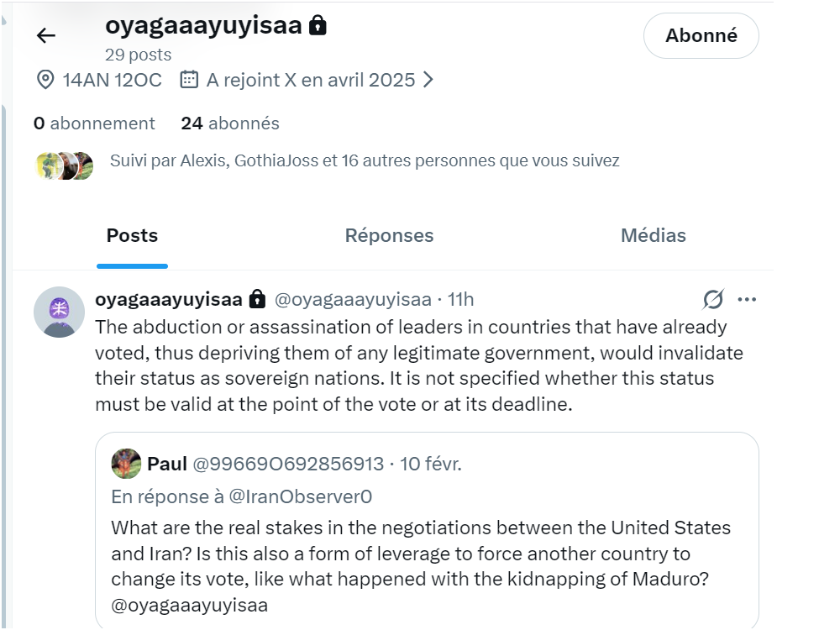
Task: Click the lock icon beside profile name
Action: (x=318, y=26)
